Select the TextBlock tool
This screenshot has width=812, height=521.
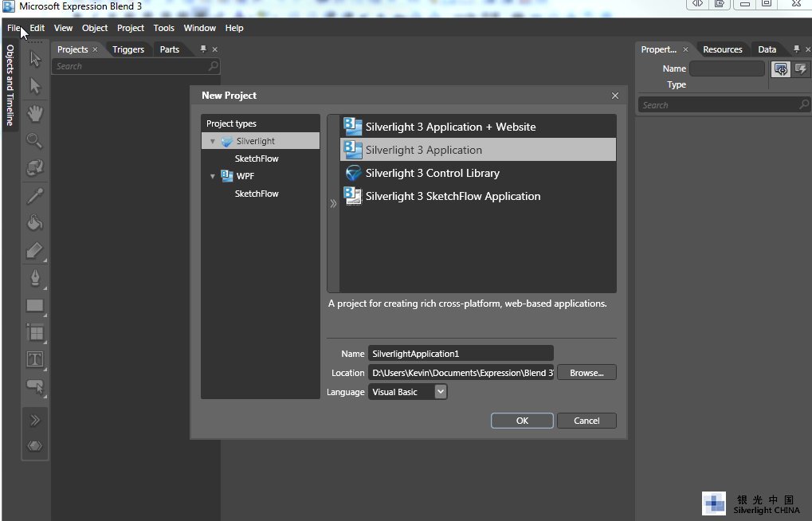[35, 359]
